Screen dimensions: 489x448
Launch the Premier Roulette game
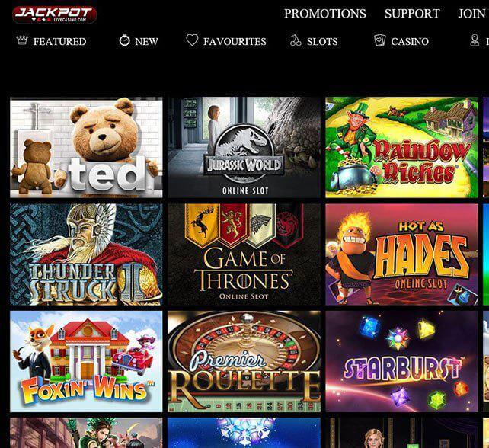(244, 361)
